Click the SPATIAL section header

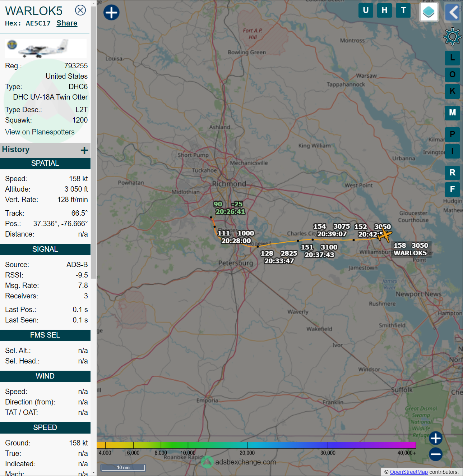point(45,163)
